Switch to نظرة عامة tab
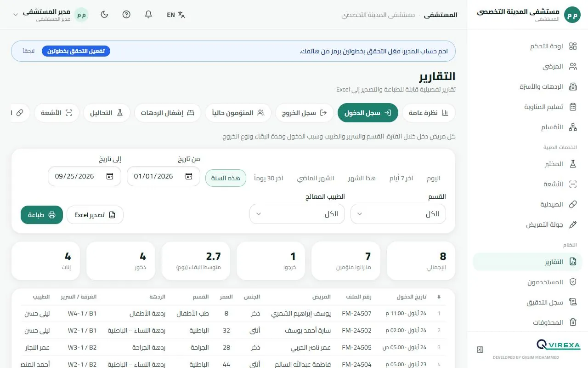 click(x=429, y=113)
